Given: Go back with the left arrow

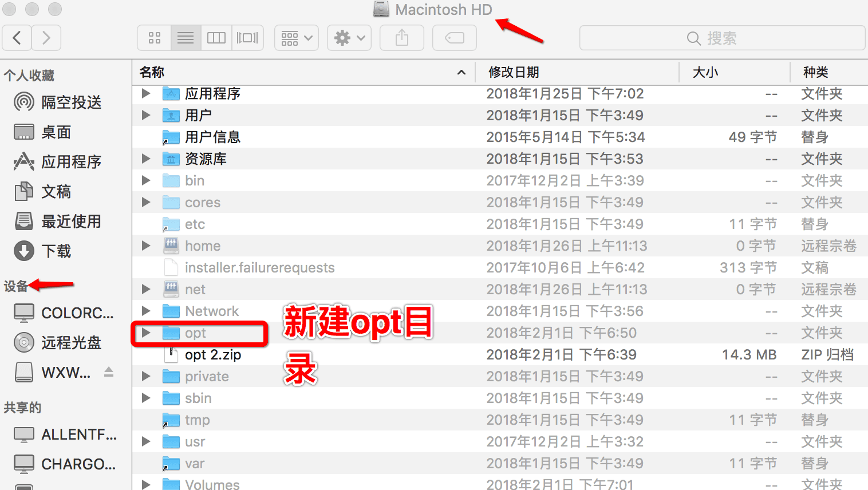Looking at the screenshot, I should point(17,38).
